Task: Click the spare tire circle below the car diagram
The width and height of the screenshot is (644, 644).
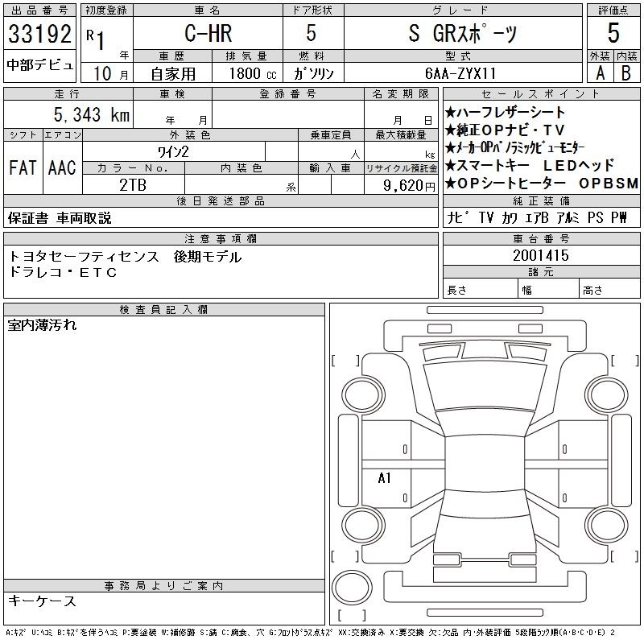Action: tap(352, 587)
